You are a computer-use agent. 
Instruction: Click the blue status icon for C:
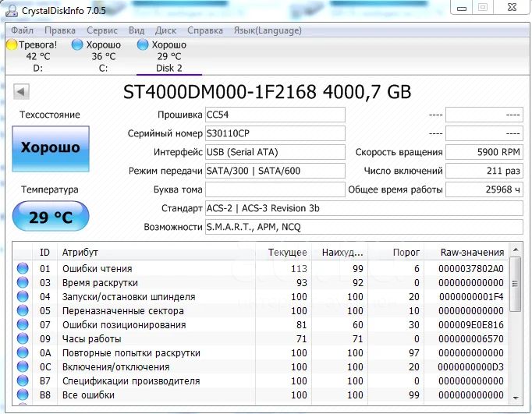pos(77,44)
